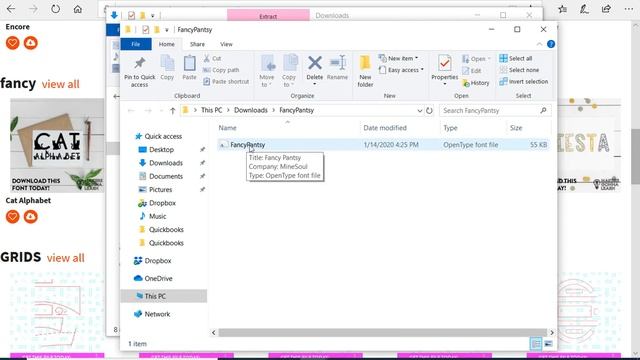Choose Copy path in Clipboard group
The height and width of the screenshot is (360, 640).
[x=221, y=70]
